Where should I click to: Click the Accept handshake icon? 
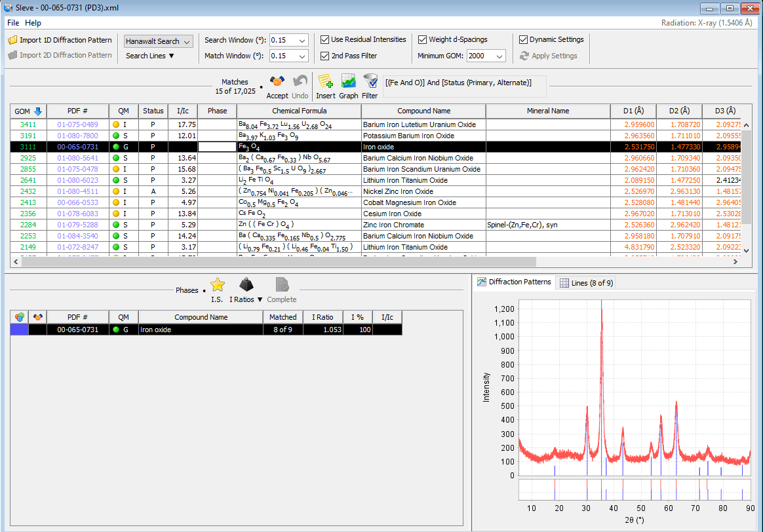277,83
